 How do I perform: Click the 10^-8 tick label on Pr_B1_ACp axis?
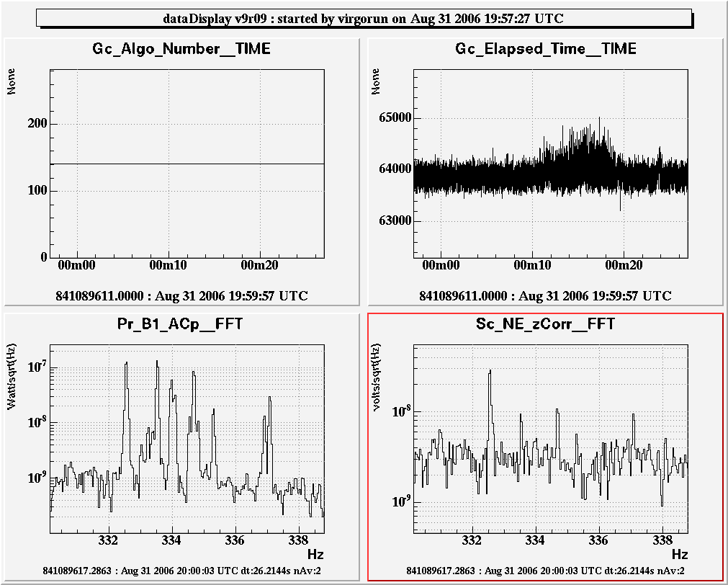coord(37,422)
